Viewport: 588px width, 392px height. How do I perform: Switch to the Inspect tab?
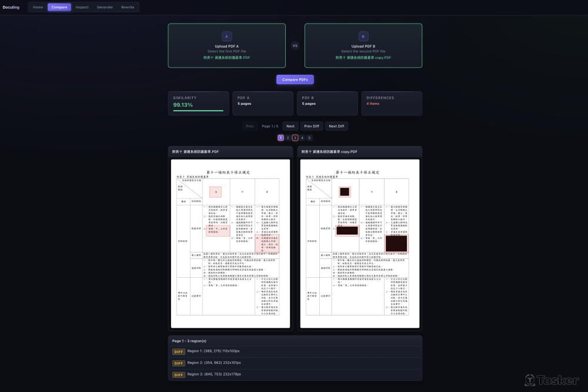(82, 7)
